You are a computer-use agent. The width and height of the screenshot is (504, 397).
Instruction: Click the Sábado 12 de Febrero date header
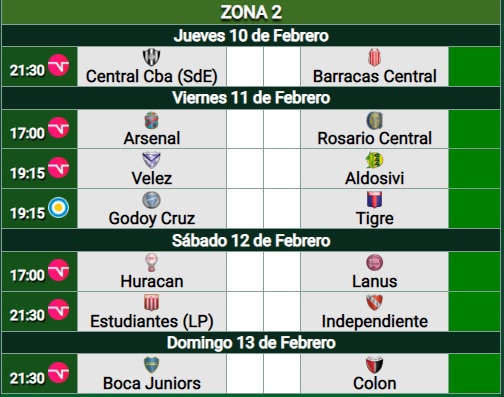tap(252, 240)
